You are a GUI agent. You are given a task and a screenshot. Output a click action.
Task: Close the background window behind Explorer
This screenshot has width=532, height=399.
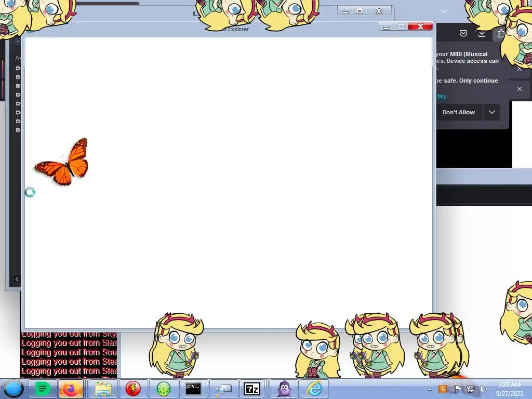379,11
